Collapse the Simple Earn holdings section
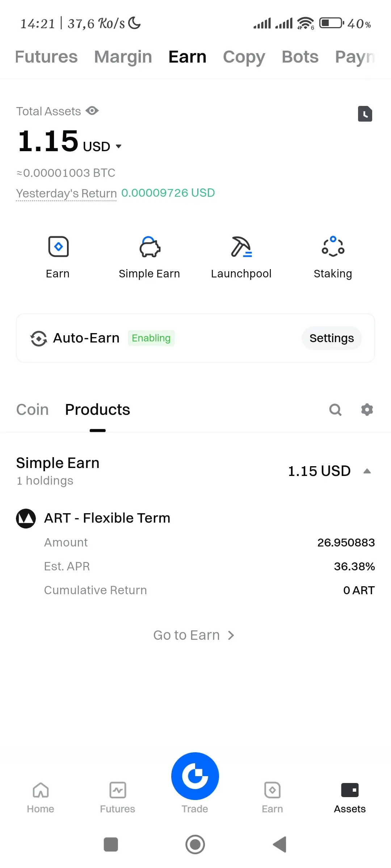391x868 pixels. [x=367, y=471]
